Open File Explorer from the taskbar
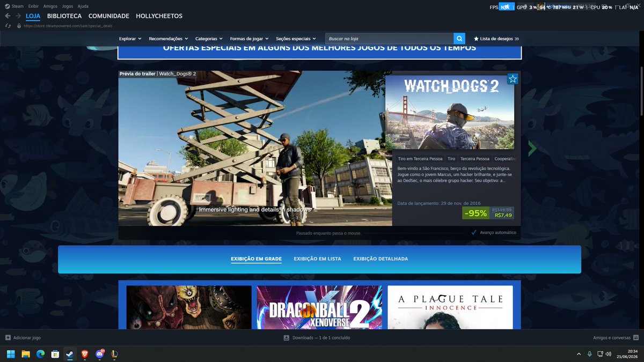 click(26, 354)
